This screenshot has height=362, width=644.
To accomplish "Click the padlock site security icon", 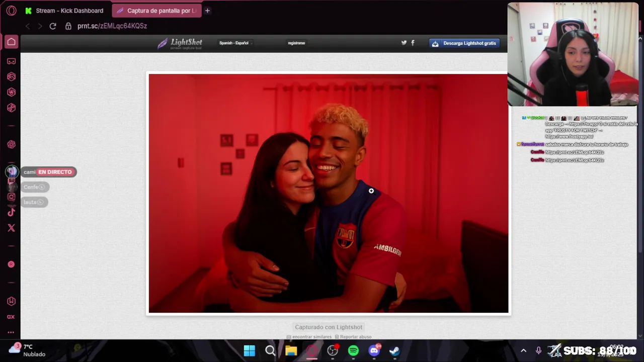I will tap(68, 26).
